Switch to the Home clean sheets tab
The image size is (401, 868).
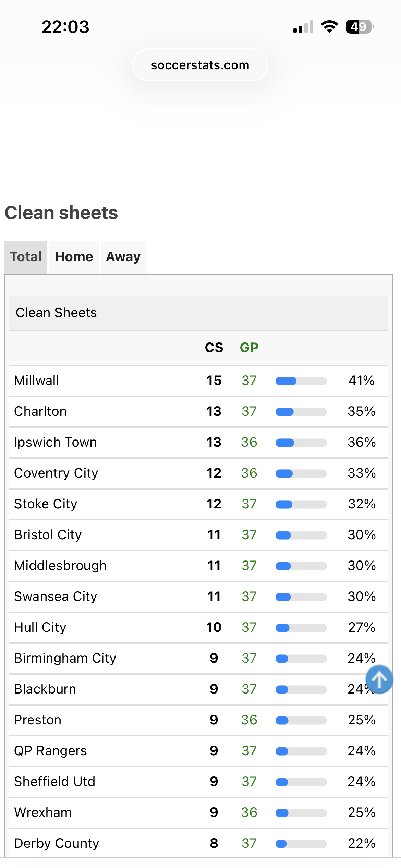pyautogui.click(x=74, y=257)
